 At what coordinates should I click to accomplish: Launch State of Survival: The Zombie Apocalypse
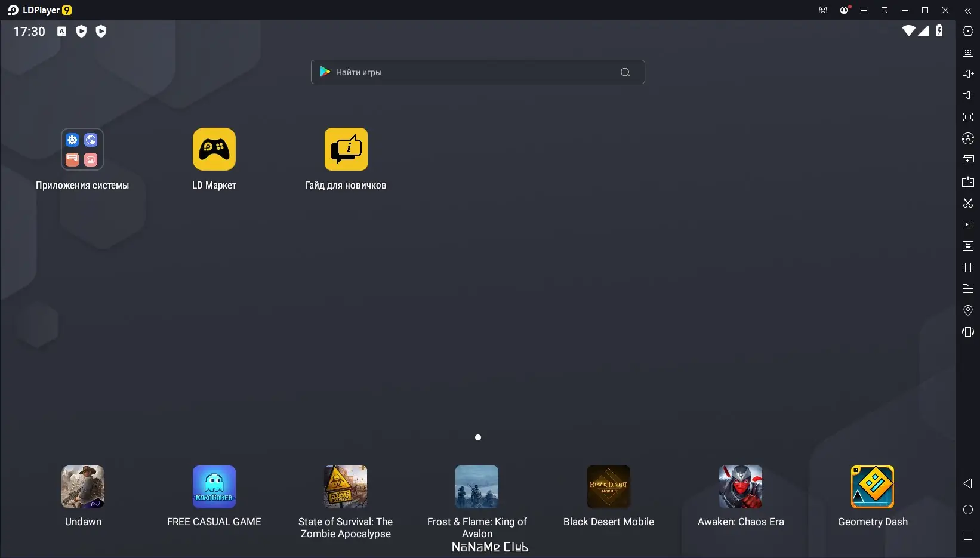[346, 487]
